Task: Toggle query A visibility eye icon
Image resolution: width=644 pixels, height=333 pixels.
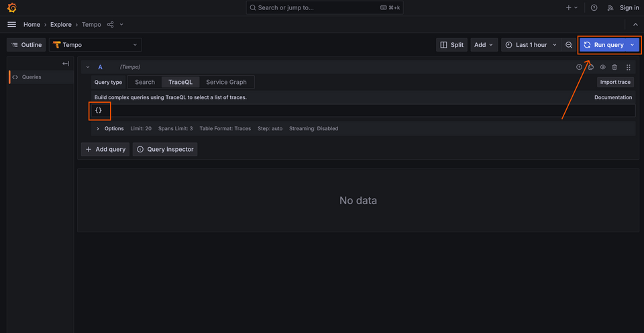Action: [x=603, y=67]
